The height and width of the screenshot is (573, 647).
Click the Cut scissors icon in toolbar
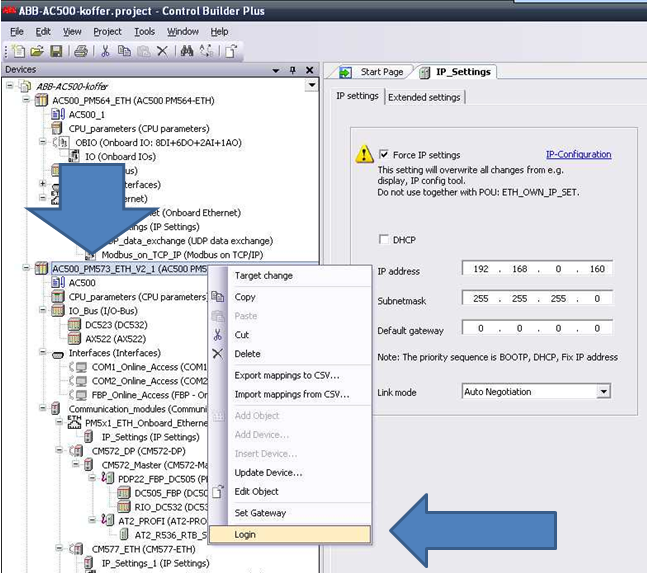coord(107,50)
